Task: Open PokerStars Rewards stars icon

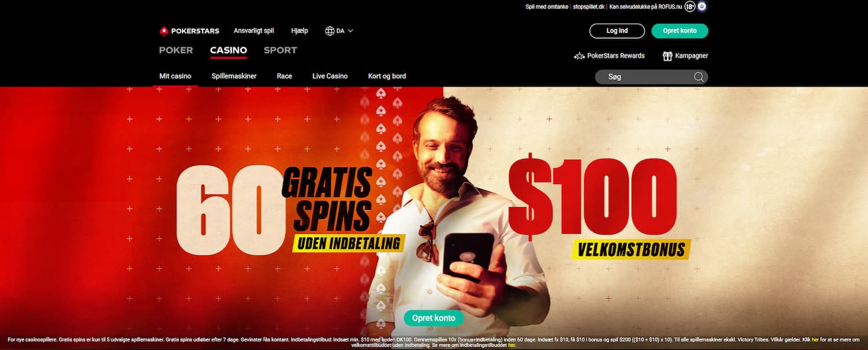Action: click(579, 56)
